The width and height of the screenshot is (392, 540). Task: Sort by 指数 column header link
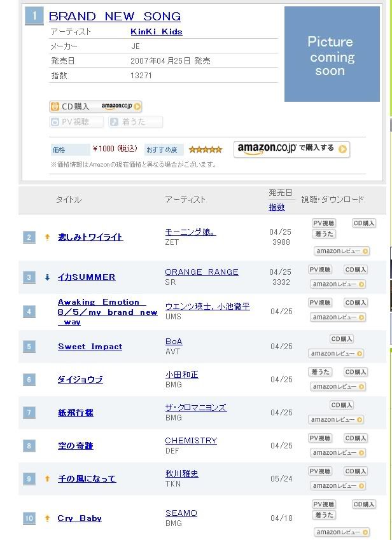click(277, 207)
